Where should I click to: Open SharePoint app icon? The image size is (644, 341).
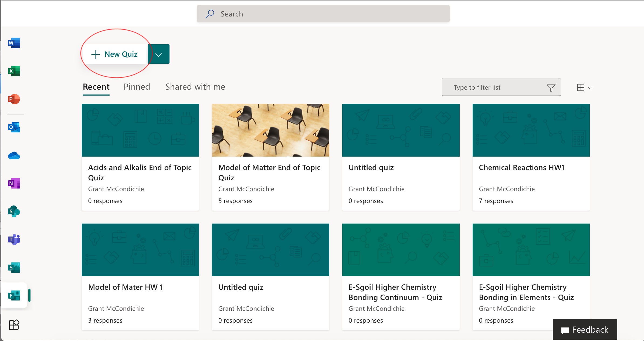pos(14,212)
